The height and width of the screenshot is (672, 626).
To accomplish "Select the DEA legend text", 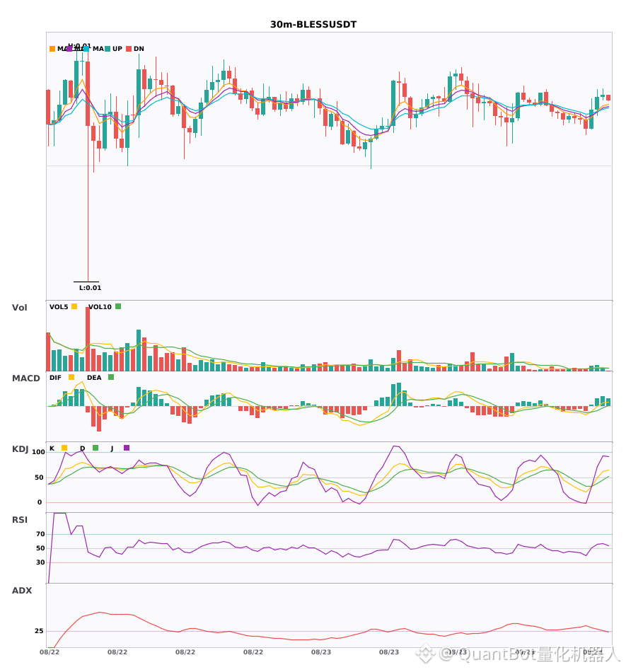I will pyautogui.click(x=94, y=378).
